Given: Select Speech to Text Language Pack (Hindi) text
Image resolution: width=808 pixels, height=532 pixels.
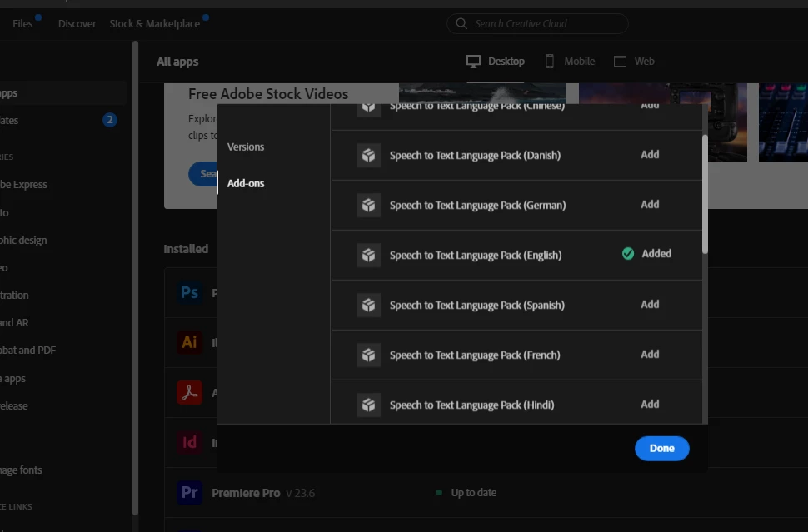Looking at the screenshot, I should pos(472,405).
